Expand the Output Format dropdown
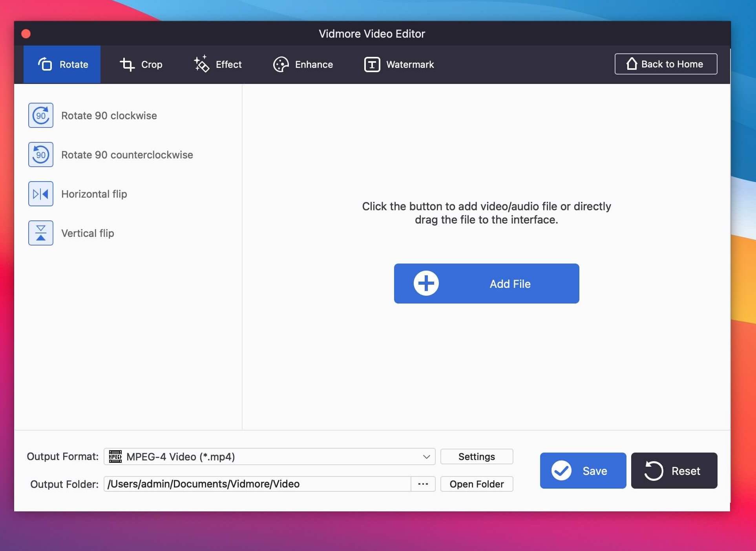 click(269, 456)
